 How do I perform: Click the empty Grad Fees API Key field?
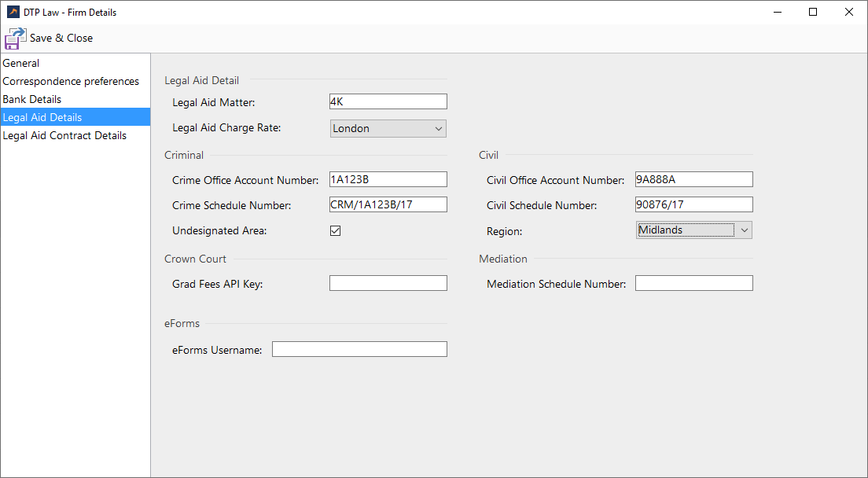click(x=388, y=283)
